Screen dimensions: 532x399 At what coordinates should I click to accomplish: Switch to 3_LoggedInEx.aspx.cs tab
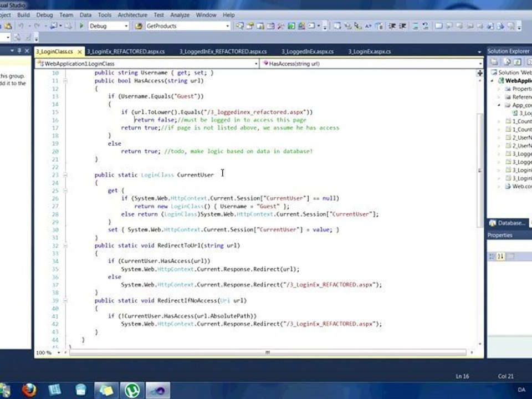point(308,52)
